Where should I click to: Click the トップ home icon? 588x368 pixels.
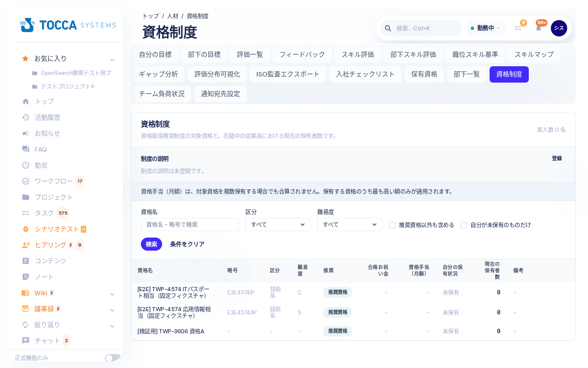coord(26,101)
